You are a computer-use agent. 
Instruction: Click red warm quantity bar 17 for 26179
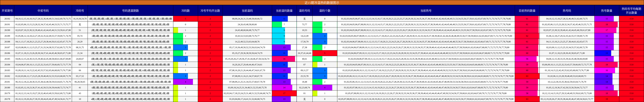tap(284, 93)
